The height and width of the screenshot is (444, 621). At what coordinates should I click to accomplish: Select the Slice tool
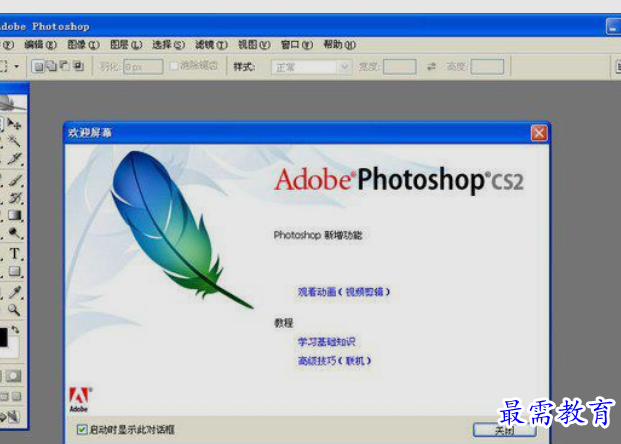(14, 159)
